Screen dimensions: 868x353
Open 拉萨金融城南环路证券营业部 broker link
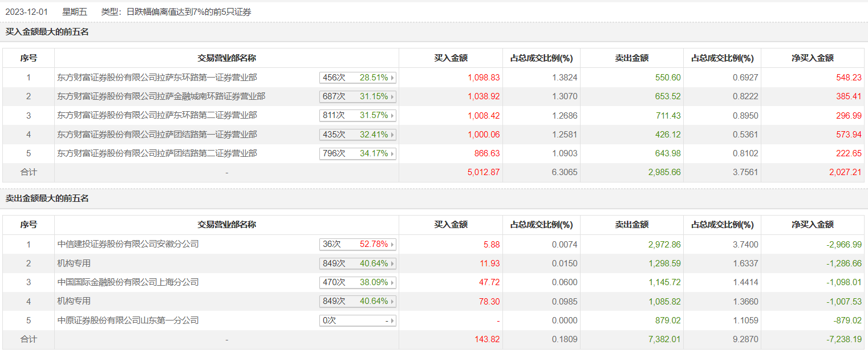pyautogui.click(x=161, y=96)
